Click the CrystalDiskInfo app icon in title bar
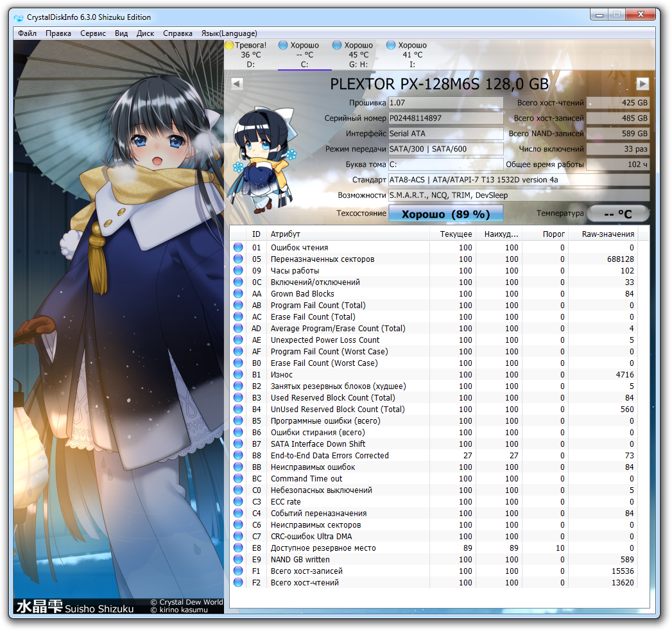This screenshot has height=631, width=672. tap(19, 17)
